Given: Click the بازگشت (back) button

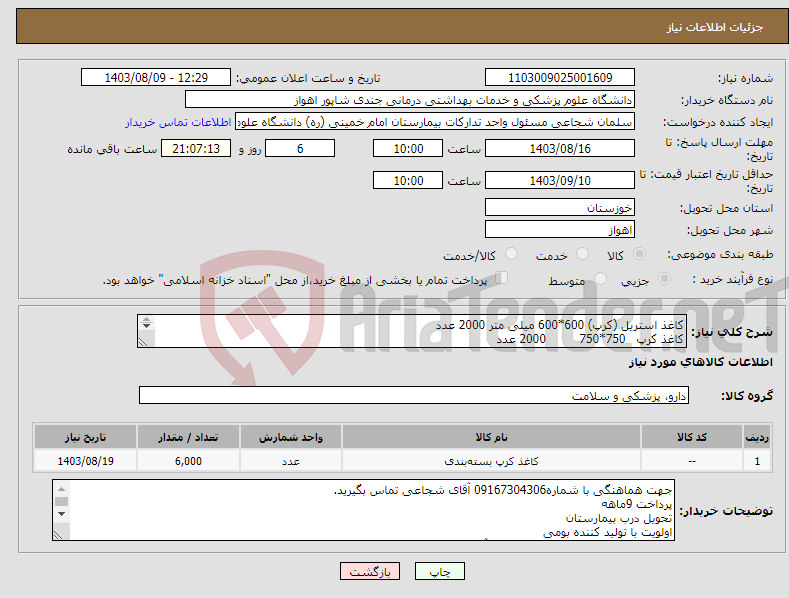Looking at the screenshot, I should tap(370, 571).
